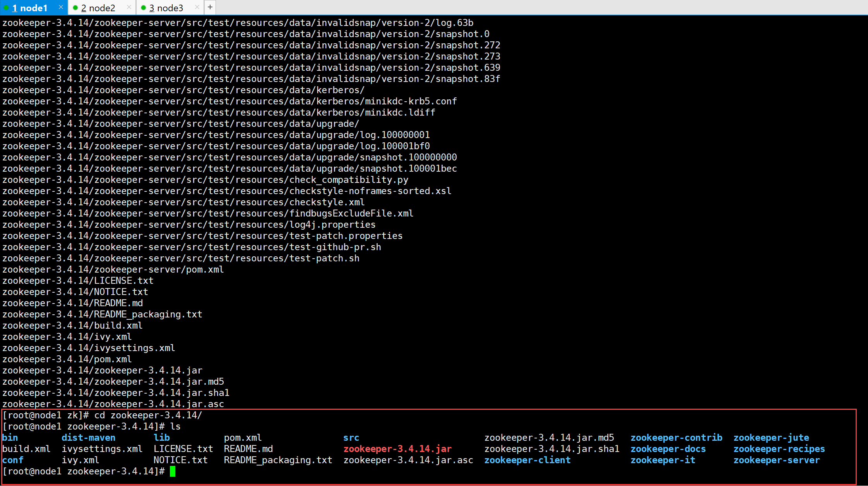868x486 pixels.
Task: Click red zookeeper-3.4.14.jar in ls output
Action: 397,449
